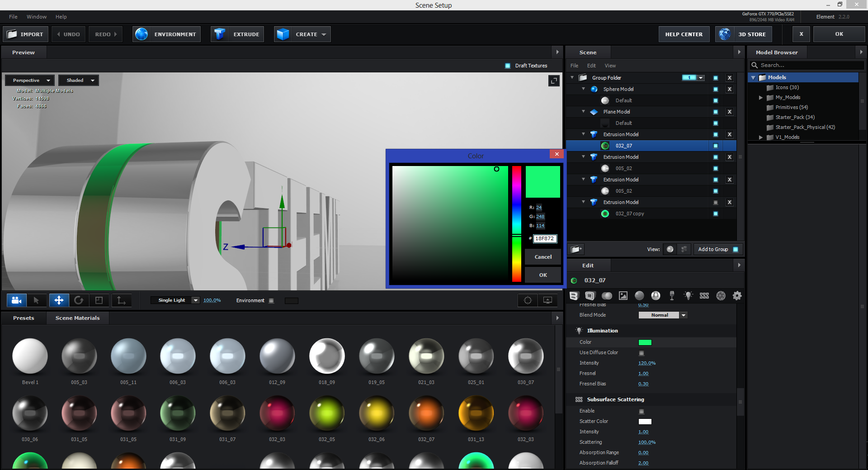Open the wireframe sphere material section

(721, 296)
